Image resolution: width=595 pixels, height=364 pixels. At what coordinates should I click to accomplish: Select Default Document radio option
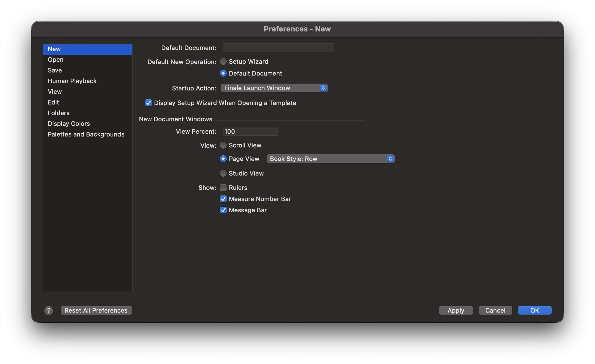pyautogui.click(x=223, y=73)
